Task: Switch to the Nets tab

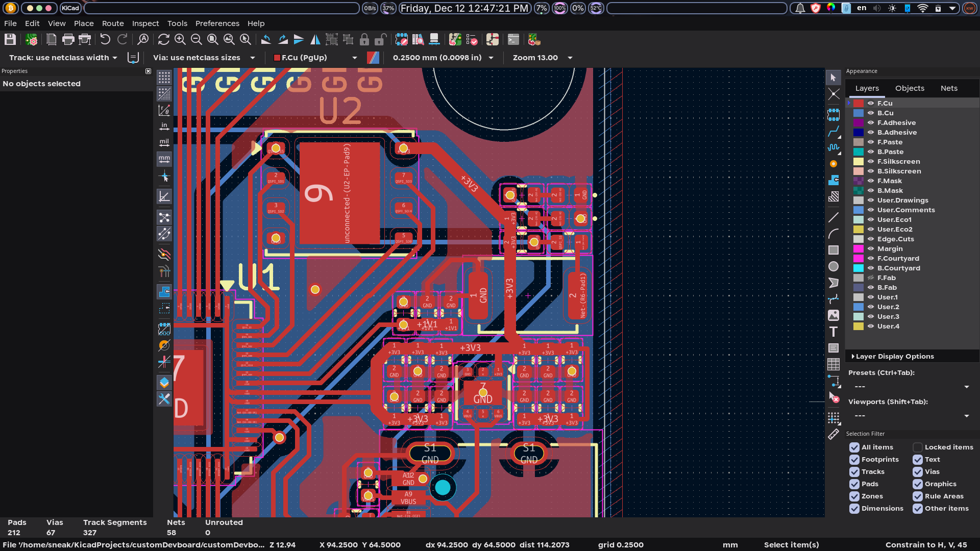Action: 949,88
